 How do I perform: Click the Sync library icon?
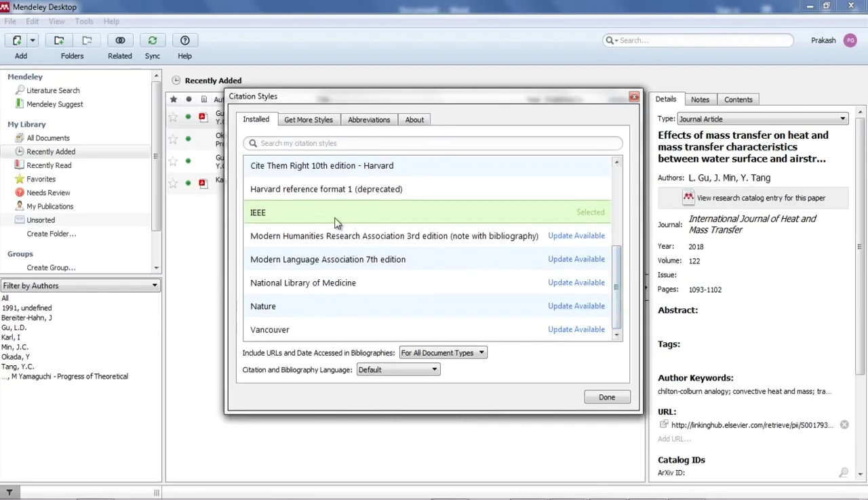[153, 41]
